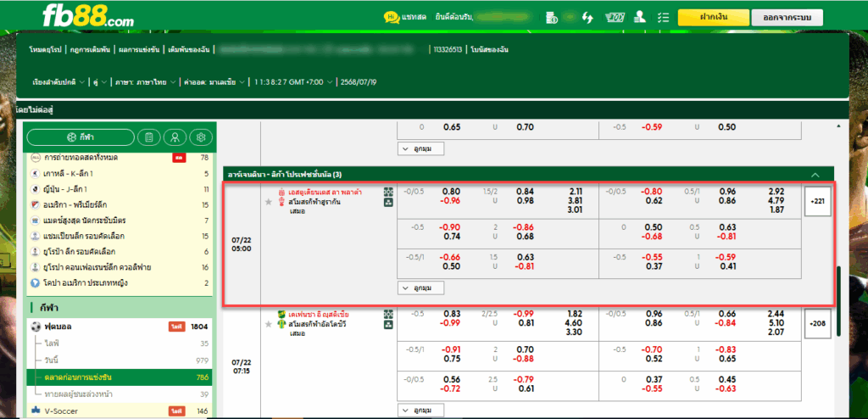Open the ค่าออด odds type dropdown
The image size is (868, 419).
pyautogui.click(x=214, y=82)
